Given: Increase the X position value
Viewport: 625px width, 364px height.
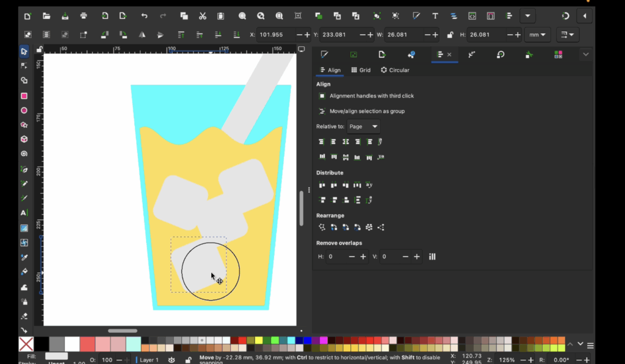Looking at the screenshot, I should point(307,35).
